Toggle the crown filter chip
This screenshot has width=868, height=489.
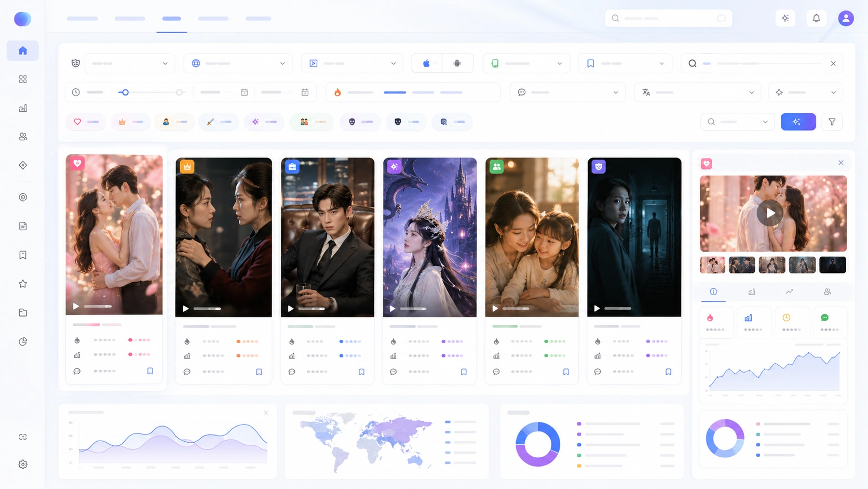coord(130,122)
